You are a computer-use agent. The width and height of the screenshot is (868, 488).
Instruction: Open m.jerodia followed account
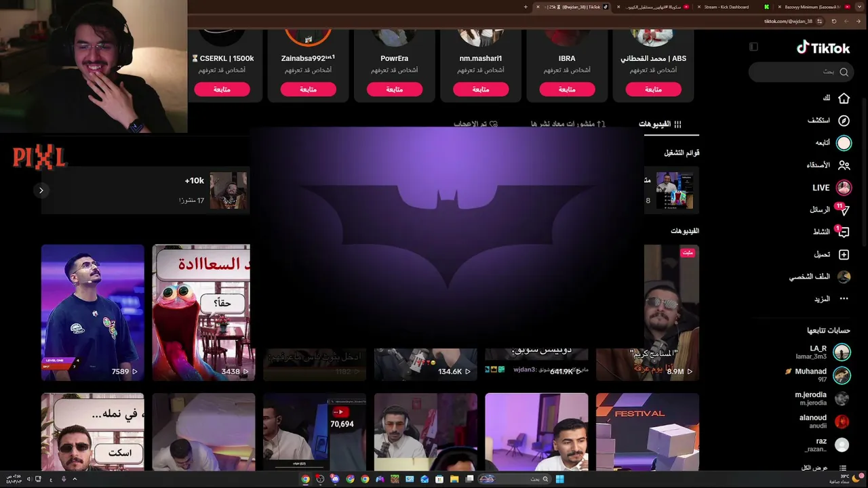[822, 399]
